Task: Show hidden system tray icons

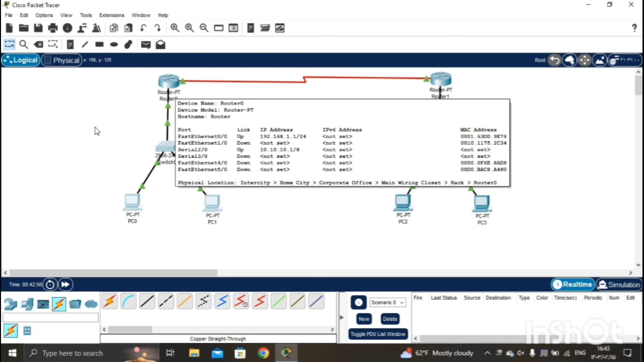Action: click(x=487, y=353)
